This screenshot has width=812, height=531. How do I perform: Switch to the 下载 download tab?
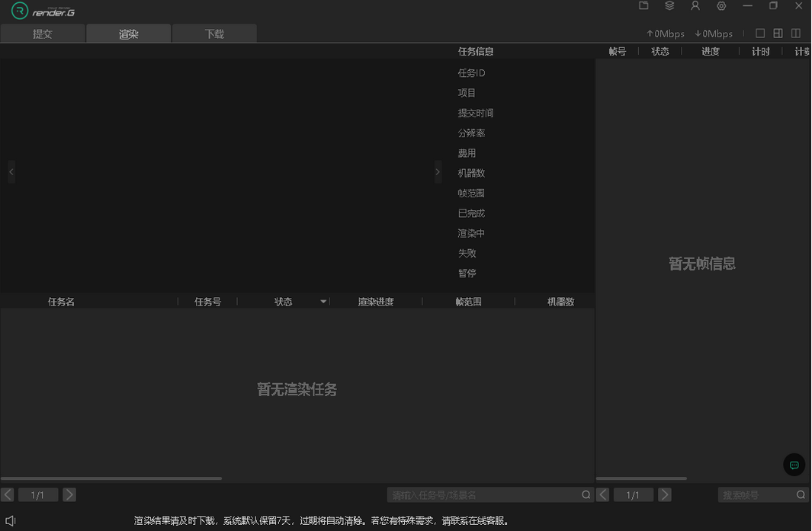click(214, 33)
